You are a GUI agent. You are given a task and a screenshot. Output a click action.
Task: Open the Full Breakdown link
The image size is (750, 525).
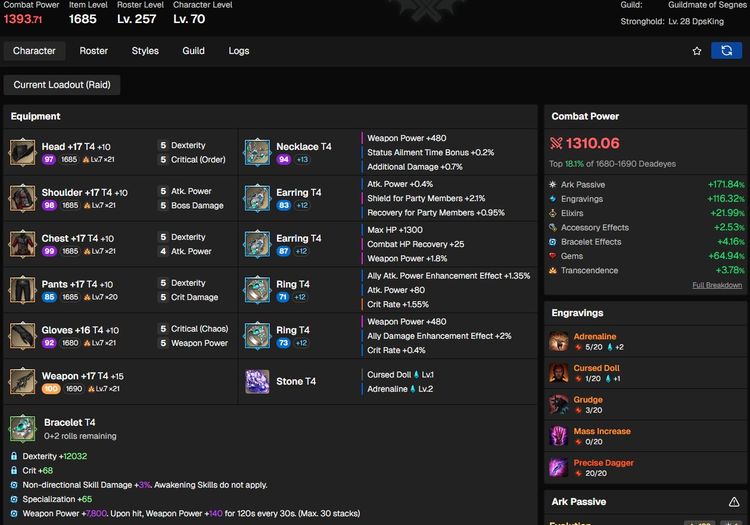pyautogui.click(x=717, y=285)
